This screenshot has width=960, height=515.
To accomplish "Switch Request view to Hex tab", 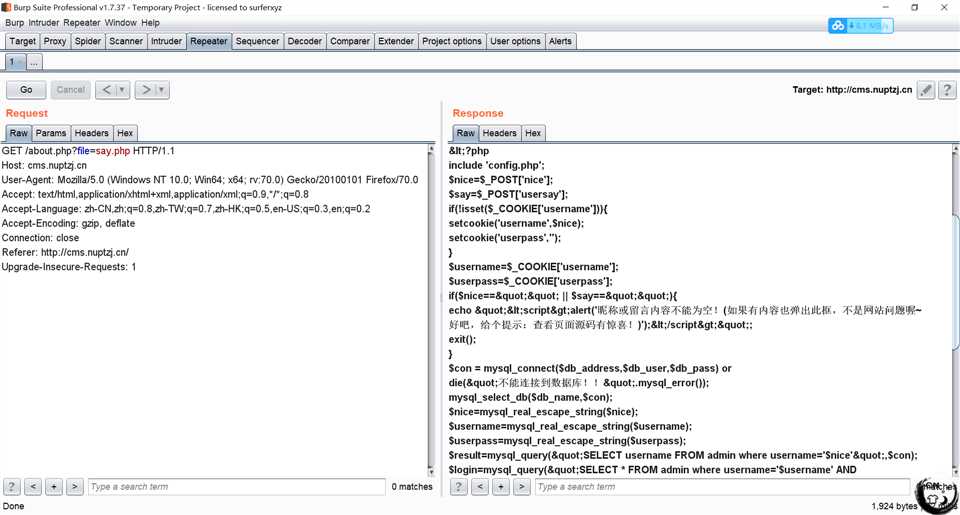I will coord(125,133).
